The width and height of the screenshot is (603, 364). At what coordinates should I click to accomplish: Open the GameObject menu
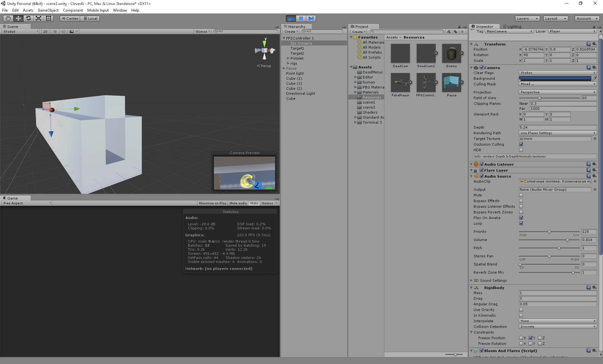(x=48, y=10)
